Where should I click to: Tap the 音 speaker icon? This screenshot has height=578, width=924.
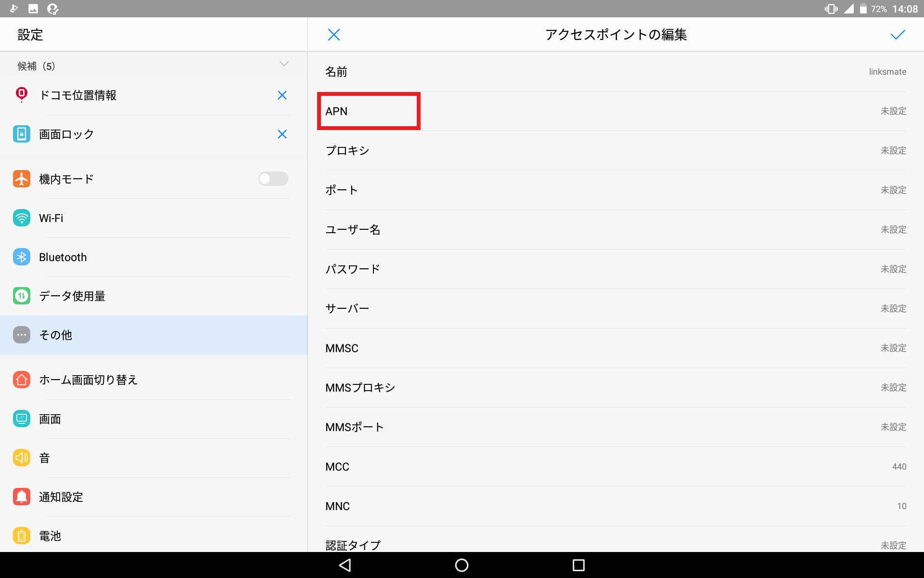tap(22, 458)
